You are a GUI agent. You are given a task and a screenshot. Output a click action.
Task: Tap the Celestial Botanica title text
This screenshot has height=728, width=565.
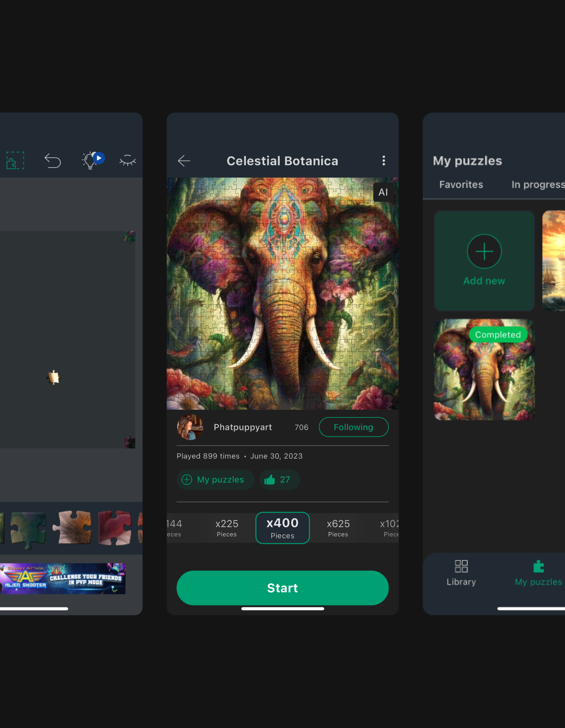tap(282, 161)
